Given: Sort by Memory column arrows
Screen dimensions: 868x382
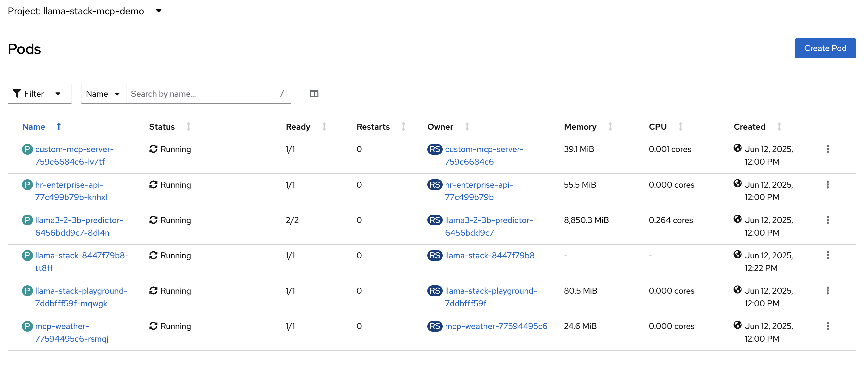Looking at the screenshot, I should point(610,127).
